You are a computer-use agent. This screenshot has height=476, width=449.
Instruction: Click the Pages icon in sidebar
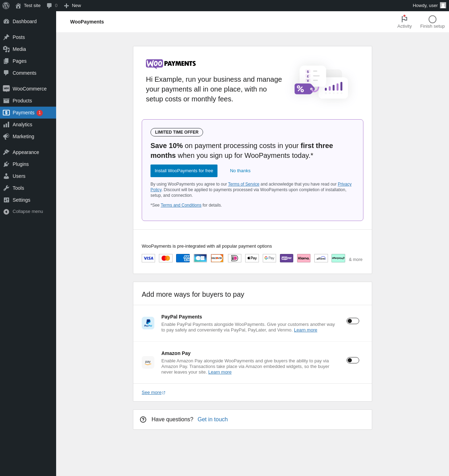(6, 61)
